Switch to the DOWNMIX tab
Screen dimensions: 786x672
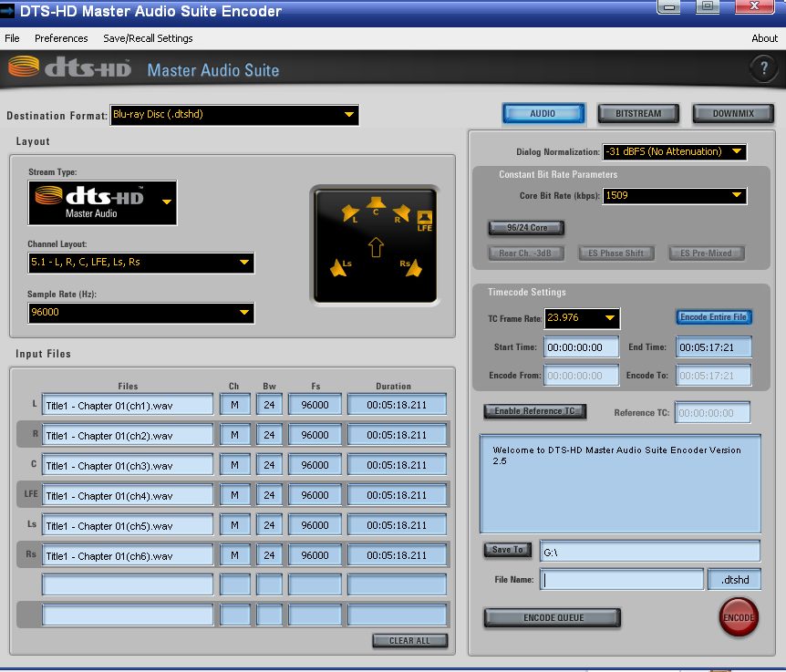pos(733,113)
